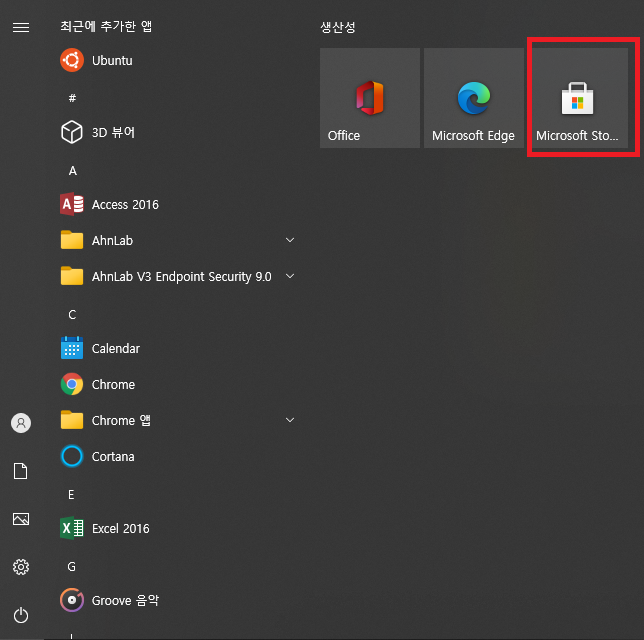This screenshot has width=644, height=640.
Task: Open the Microsoft Store tile
Action: pos(578,98)
